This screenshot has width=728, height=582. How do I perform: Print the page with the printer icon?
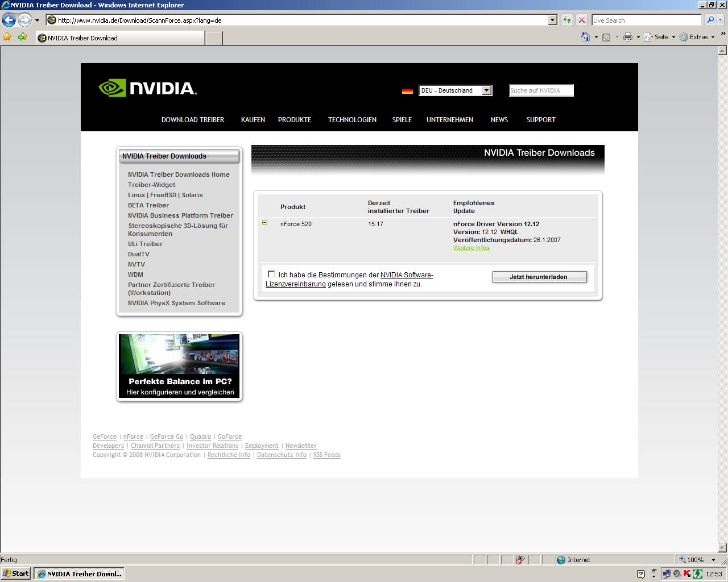627,37
